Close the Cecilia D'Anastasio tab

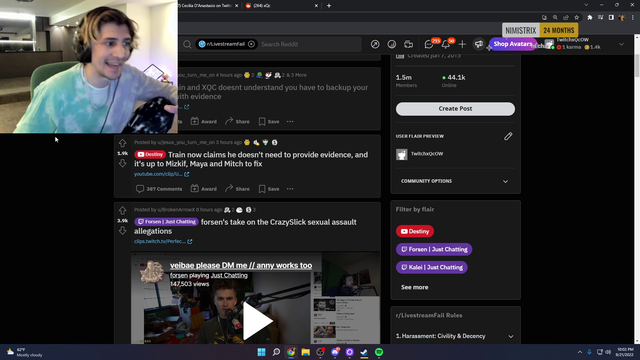[x=236, y=6]
